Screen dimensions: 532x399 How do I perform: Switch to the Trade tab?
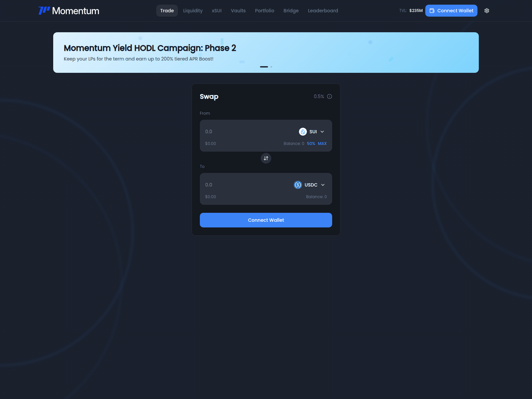[167, 11]
